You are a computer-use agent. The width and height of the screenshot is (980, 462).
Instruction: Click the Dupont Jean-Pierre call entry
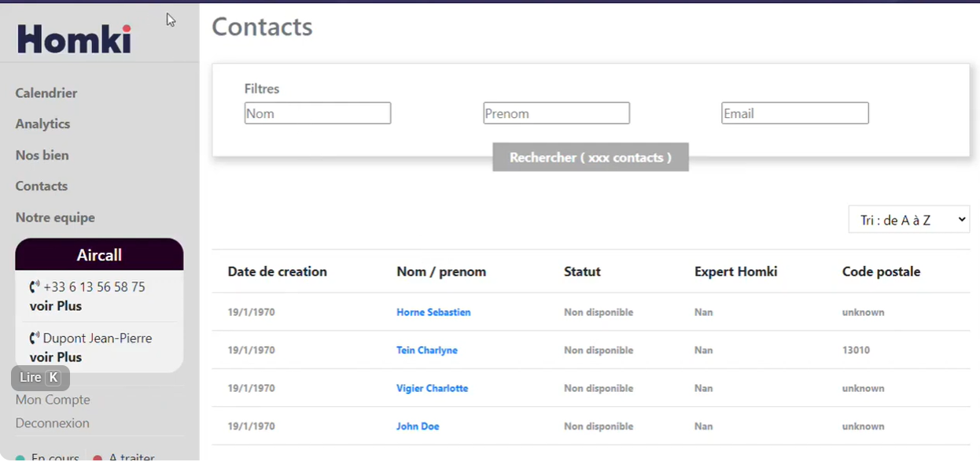(x=98, y=338)
